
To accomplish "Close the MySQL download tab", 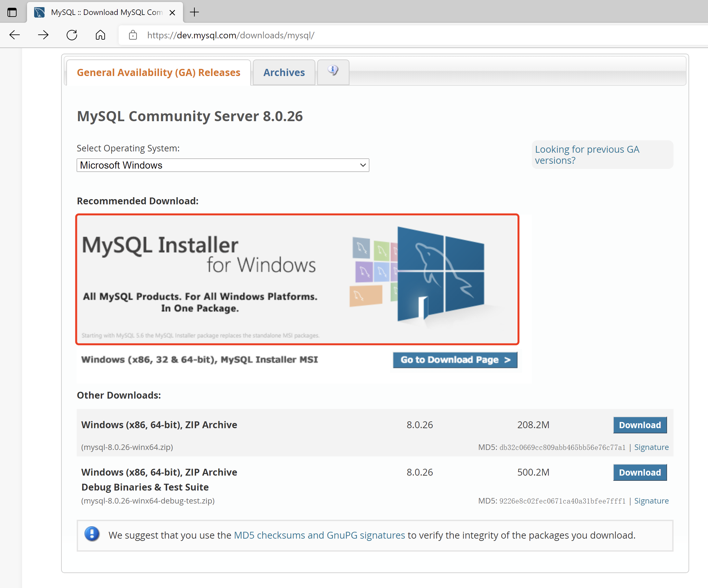I will point(172,12).
